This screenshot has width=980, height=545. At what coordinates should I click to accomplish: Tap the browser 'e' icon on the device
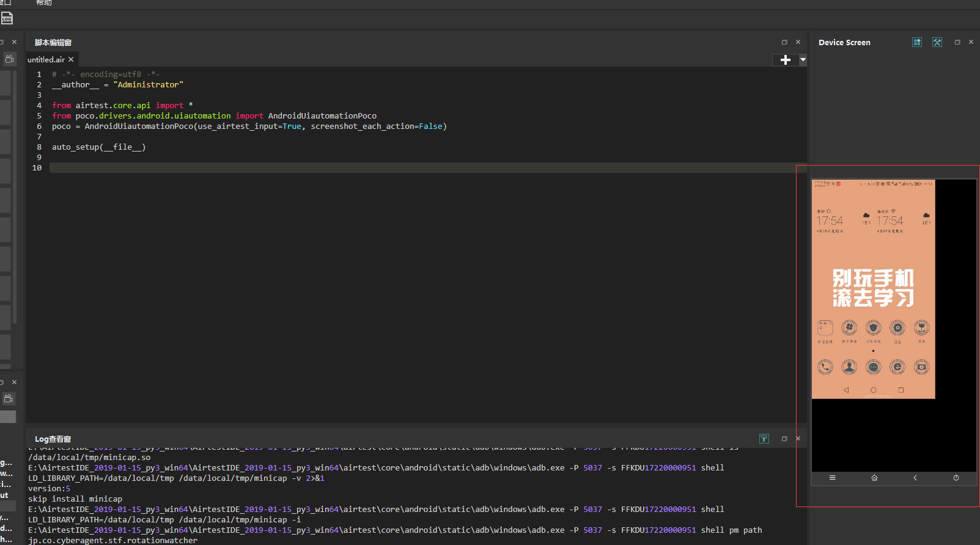click(x=897, y=367)
